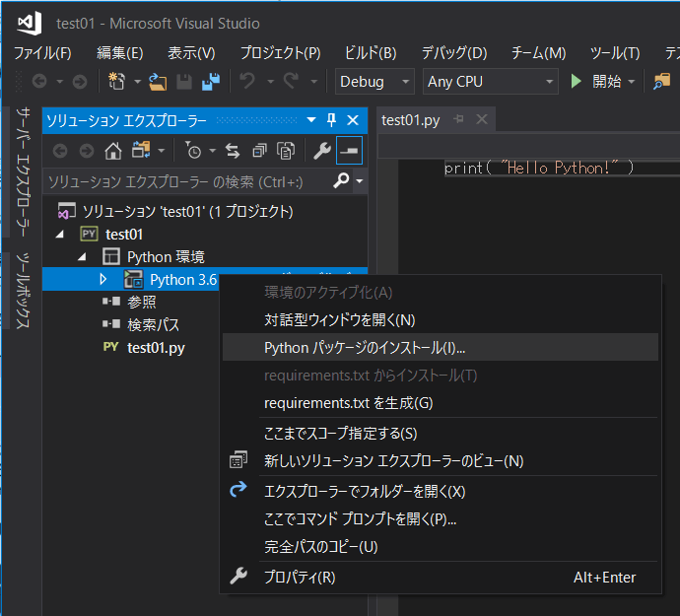
Task: Click the Solution Explorer search field
Action: coord(187,181)
